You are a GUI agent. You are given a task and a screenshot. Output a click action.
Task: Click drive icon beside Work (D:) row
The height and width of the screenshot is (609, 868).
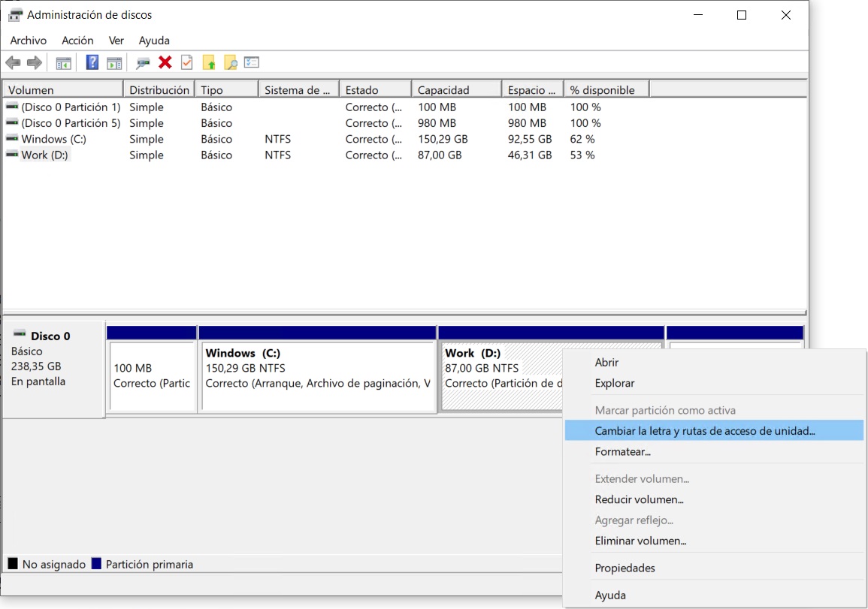[x=12, y=155]
